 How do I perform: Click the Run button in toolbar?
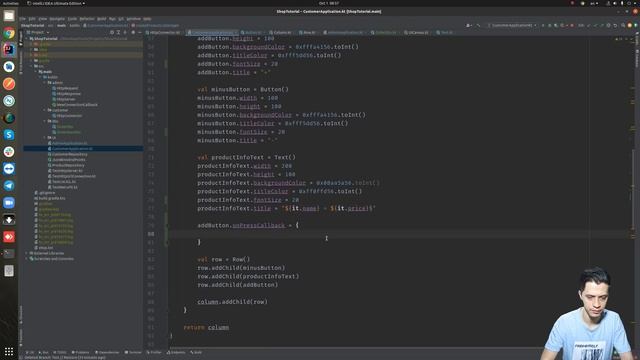click(542, 25)
